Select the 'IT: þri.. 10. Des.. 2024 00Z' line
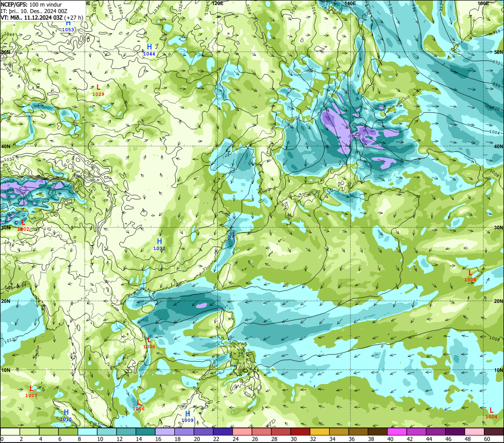This screenshot has width=504, height=443. (34, 11)
